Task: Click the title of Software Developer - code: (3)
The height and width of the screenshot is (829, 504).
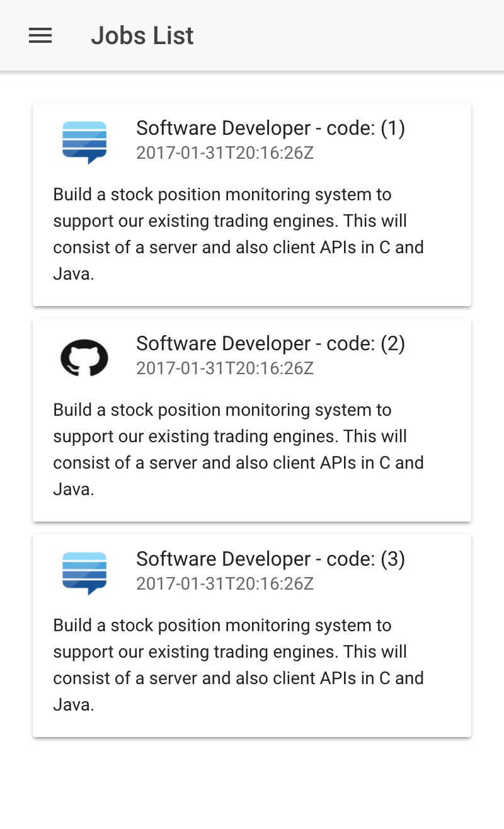Action: click(271, 559)
